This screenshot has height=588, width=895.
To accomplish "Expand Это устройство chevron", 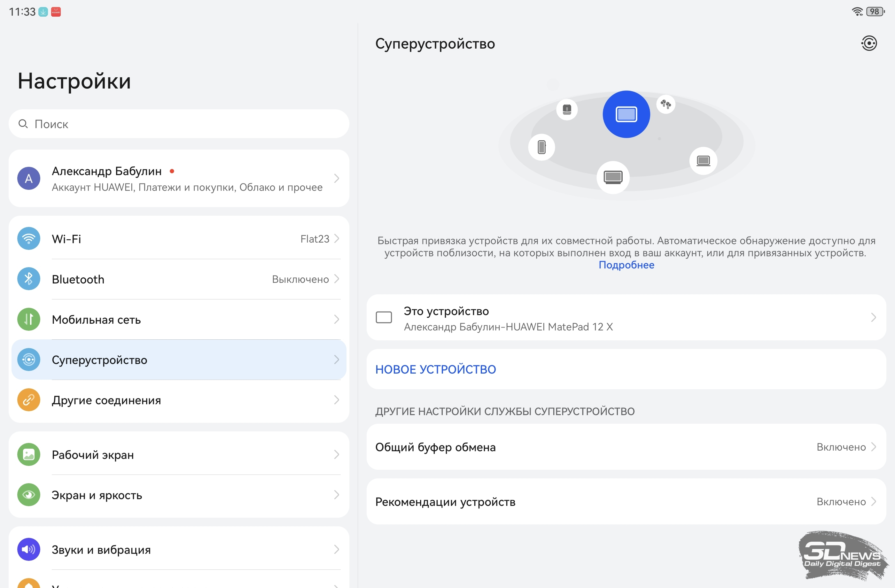I will (x=874, y=318).
